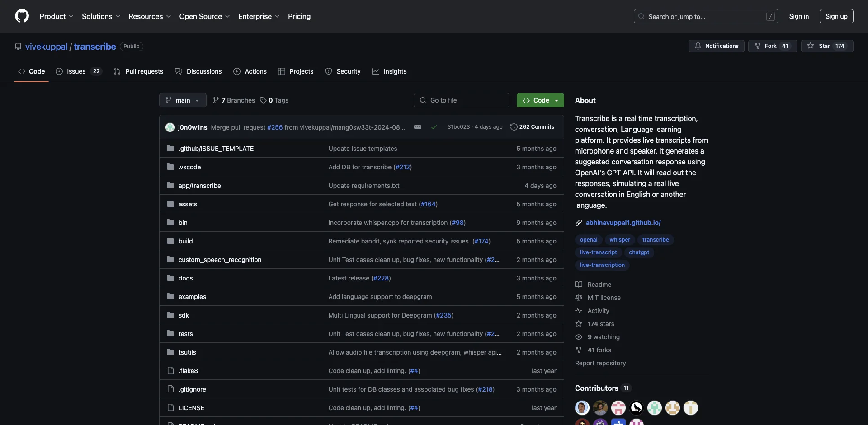Screen dimensions: 868x425
Task: Open the abhinavuppal1.github.io link
Action: point(623,223)
